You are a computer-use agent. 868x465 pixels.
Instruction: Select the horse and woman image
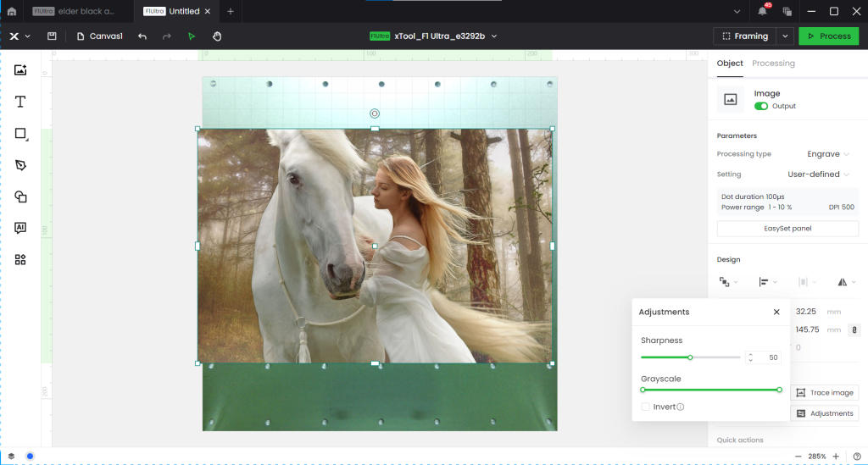pyautogui.click(x=375, y=246)
